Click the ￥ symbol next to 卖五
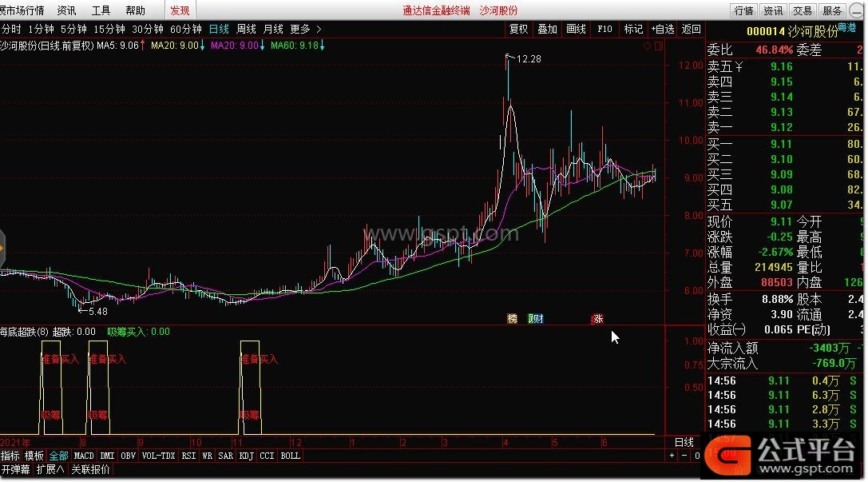The height and width of the screenshot is (482, 868). [739, 66]
